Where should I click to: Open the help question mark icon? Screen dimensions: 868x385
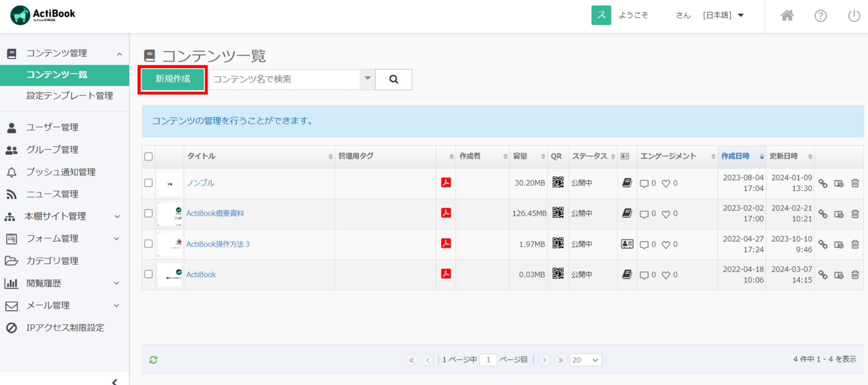click(x=821, y=16)
